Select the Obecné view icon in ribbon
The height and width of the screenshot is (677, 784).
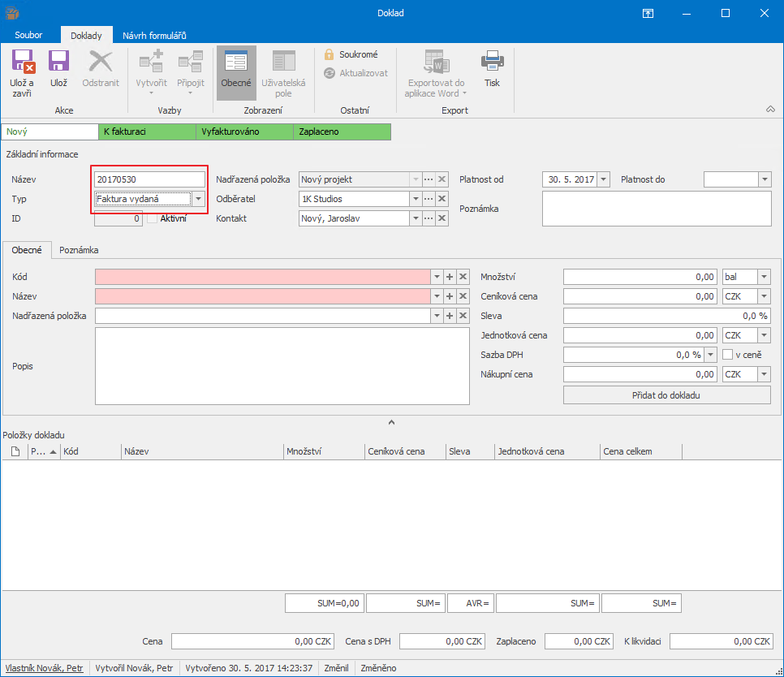(x=236, y=62)
